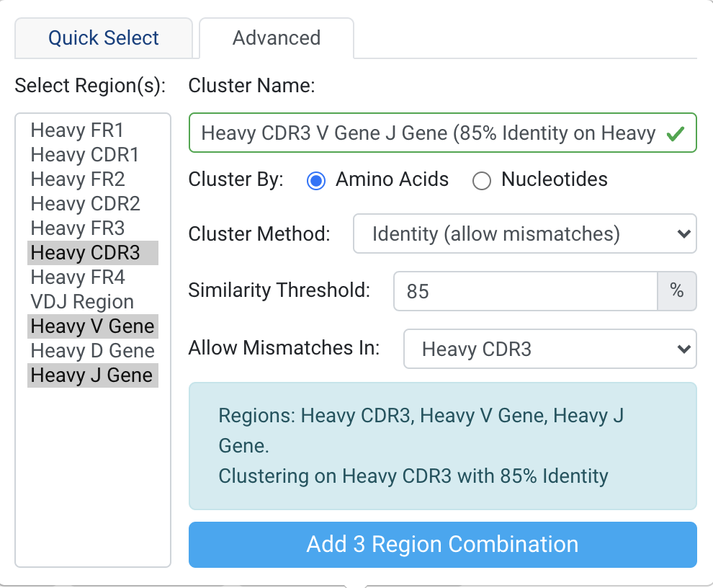The width and height of the screenshot is (713, 588).
Task: Click the highlighted Heavy J Gene entry
Action: 91,375
